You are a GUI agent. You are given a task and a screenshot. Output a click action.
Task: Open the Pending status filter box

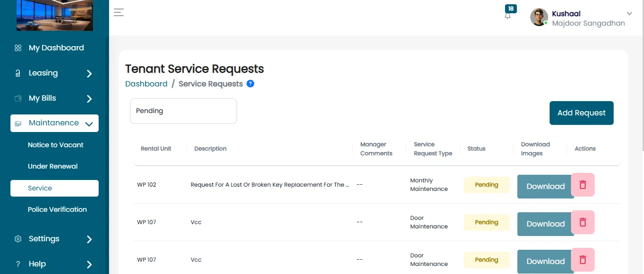pyautogui.click(x=184, y=111)
